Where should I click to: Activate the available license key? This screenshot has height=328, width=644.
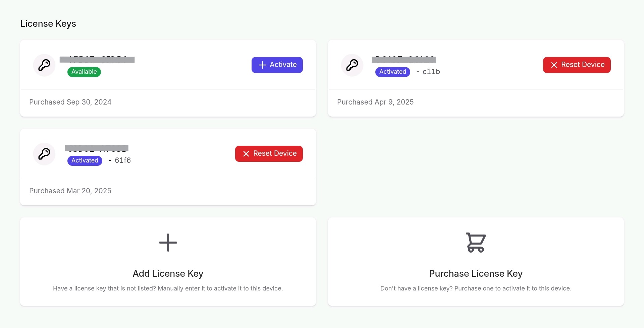tap(277, 65)
